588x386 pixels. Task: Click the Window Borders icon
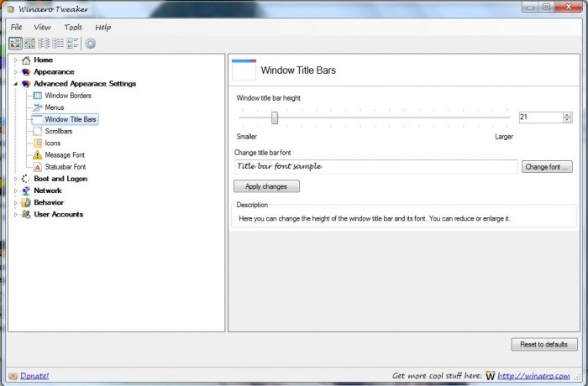point(38,96)
